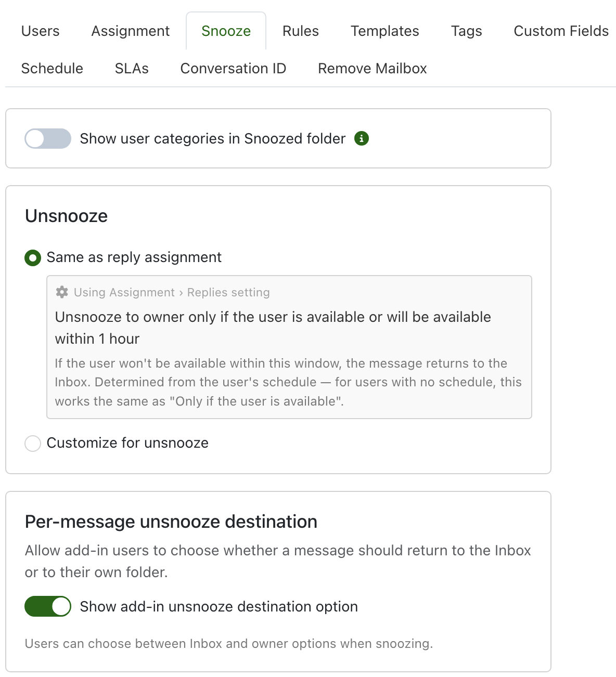Image resolution: width=616 pixels, height=677 pixels.
Task: Click the 'If the user won't be available' note
Action: (288, 382)
